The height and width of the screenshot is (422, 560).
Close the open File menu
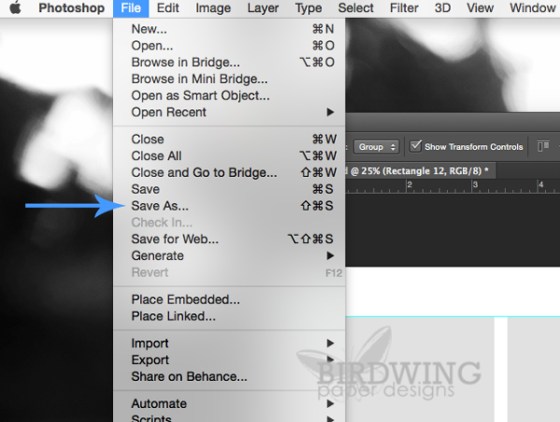[131, 8]
